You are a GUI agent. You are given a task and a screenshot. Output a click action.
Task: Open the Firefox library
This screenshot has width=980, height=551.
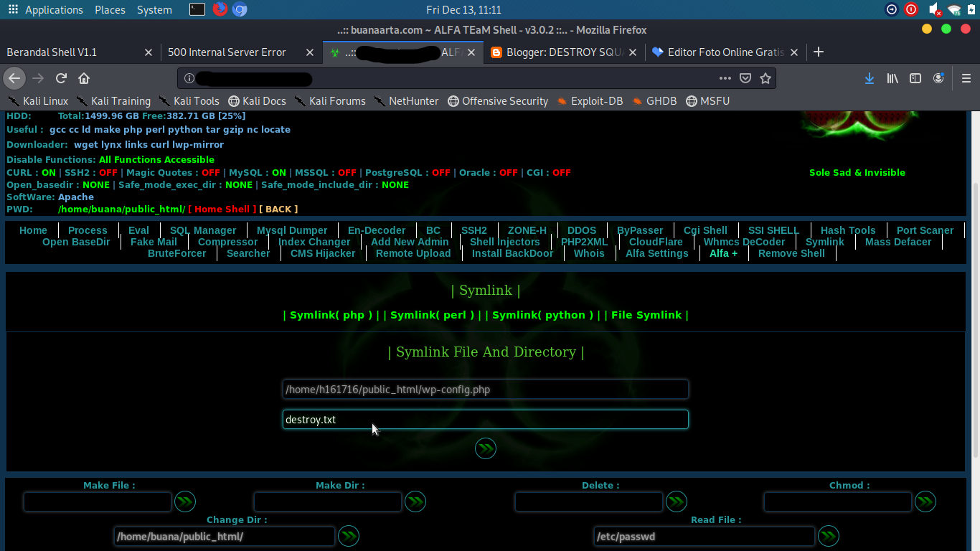coord(892,78)
